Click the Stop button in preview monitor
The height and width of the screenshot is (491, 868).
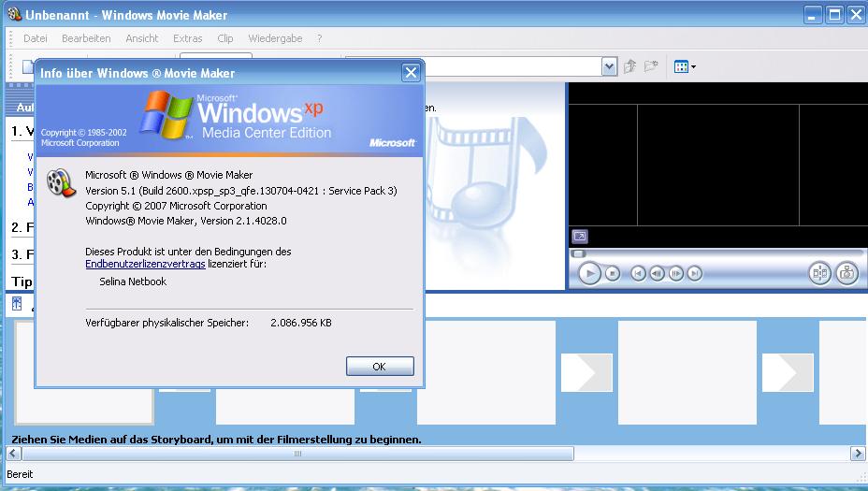pos(613,273)
